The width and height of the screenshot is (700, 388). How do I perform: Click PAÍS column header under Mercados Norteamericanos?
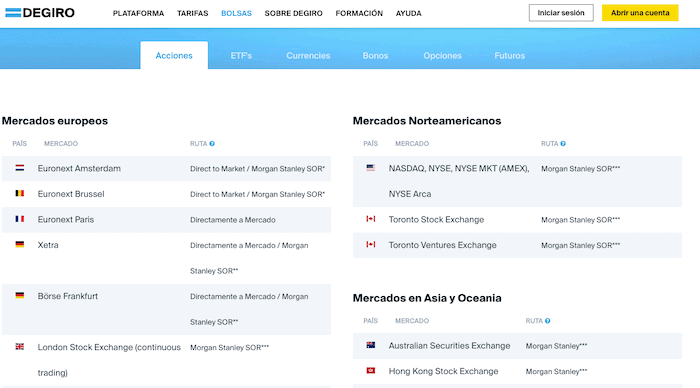371,144
